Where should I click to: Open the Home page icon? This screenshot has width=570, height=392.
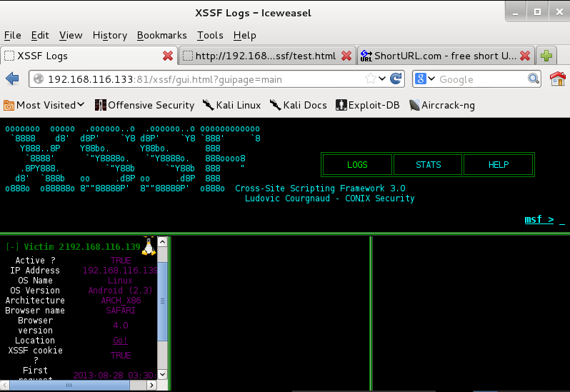(x=557, y=79)
